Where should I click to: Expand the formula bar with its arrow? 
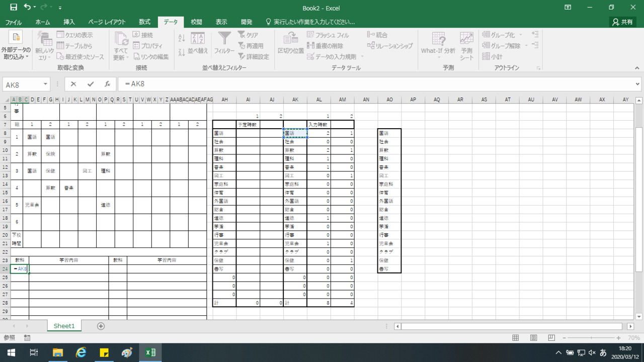click(x=638, y=84)
